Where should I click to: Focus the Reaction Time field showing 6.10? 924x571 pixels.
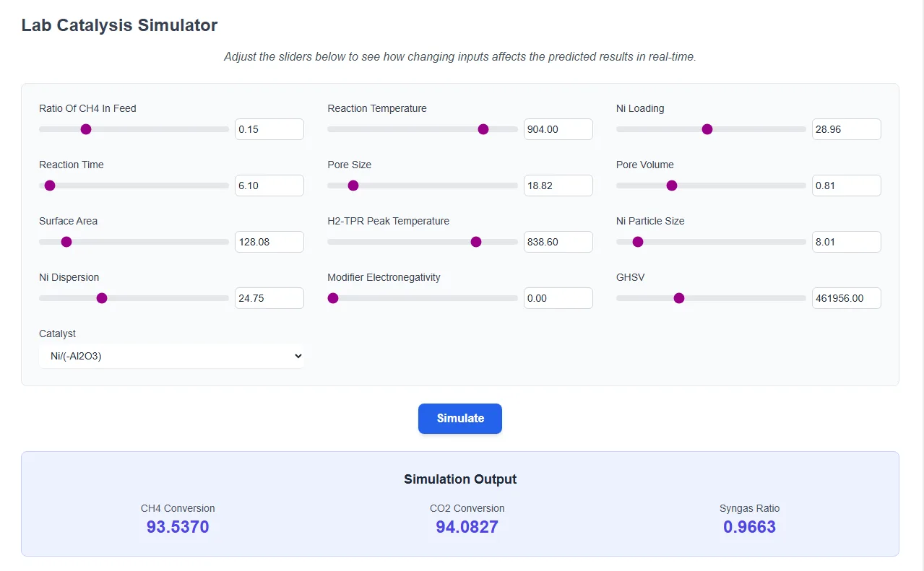269,186
